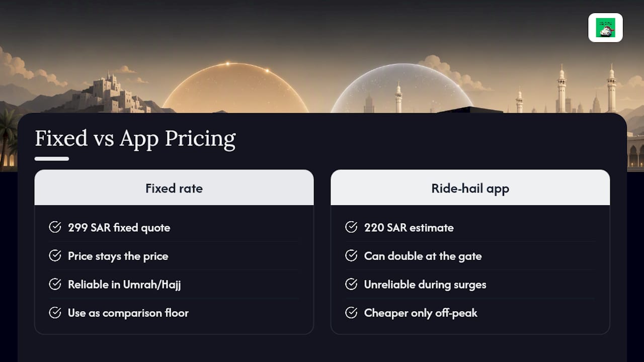Click the green logo icon top right
Screen dimensions: 644x362
click(x=605, y=28)
